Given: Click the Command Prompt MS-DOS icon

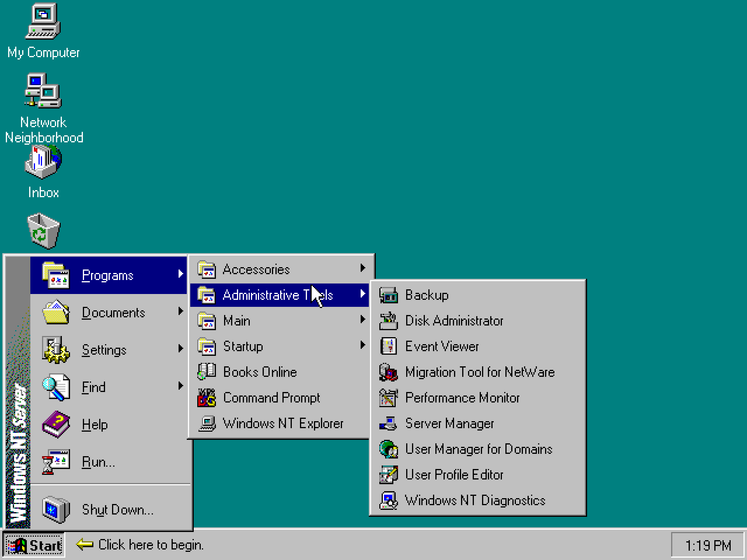Looking at the screenshot, I should (206, 398).
